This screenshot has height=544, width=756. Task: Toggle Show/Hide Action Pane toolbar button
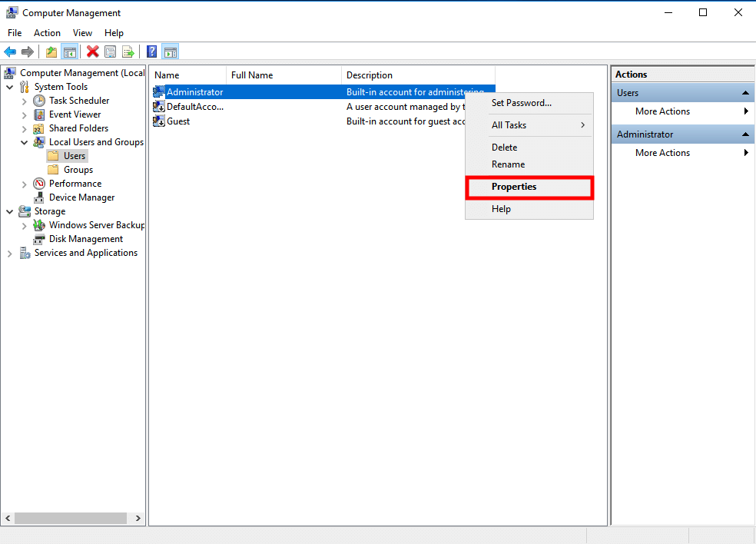[171, 51]
